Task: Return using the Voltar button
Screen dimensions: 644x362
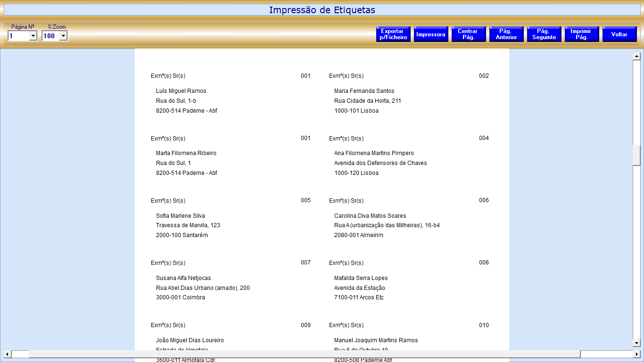Action: tap(619, 34)
